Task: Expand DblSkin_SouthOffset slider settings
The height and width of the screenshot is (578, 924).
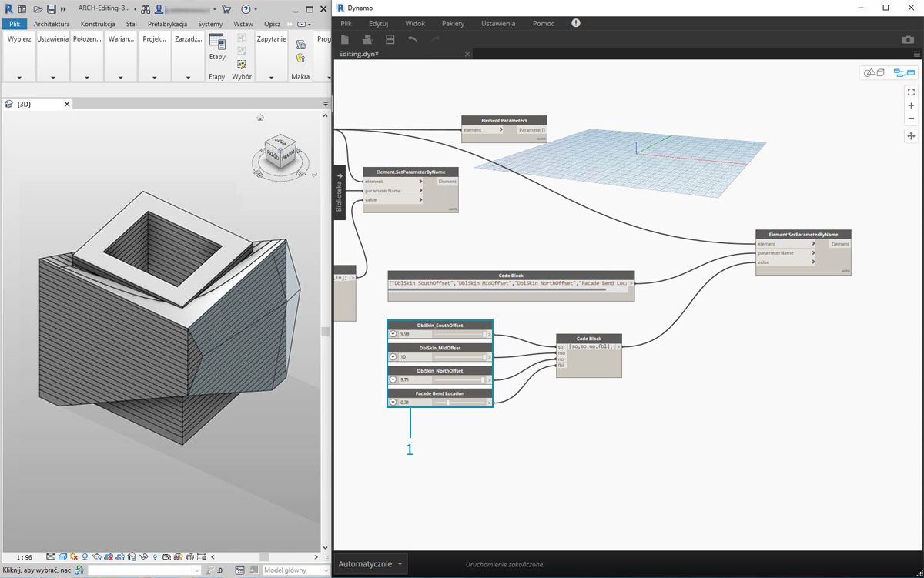Action: click(393, 334)
